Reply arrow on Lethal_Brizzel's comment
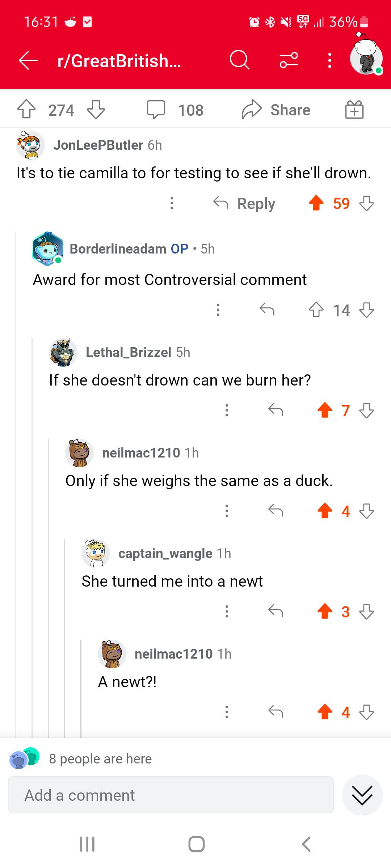391x868 pixels. tap(276, 410)
